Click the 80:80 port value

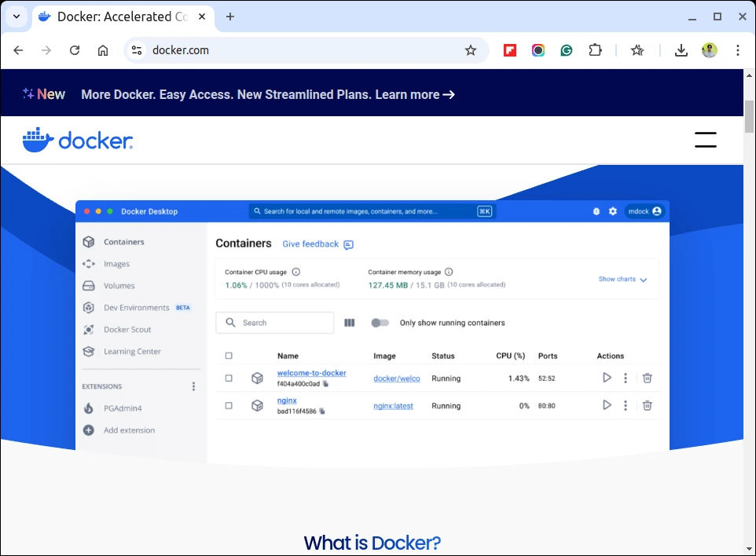[547, 406]
